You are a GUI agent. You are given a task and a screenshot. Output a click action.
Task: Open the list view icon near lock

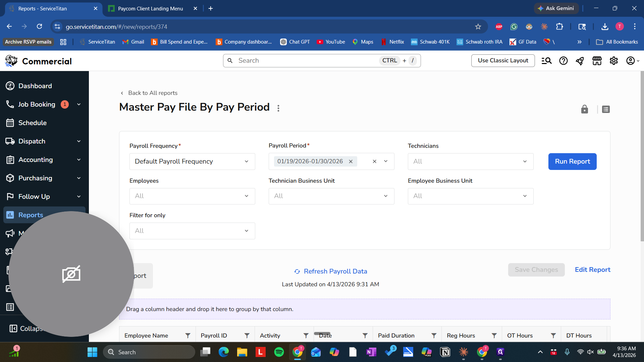(x=606, y=109)
